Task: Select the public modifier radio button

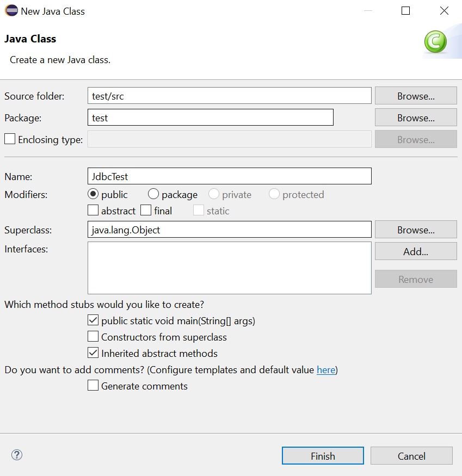Action: tap(93, 194)
